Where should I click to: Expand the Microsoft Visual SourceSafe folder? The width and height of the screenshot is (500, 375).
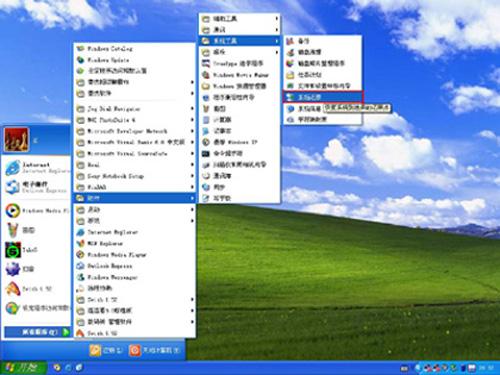(x=134, y=154)
